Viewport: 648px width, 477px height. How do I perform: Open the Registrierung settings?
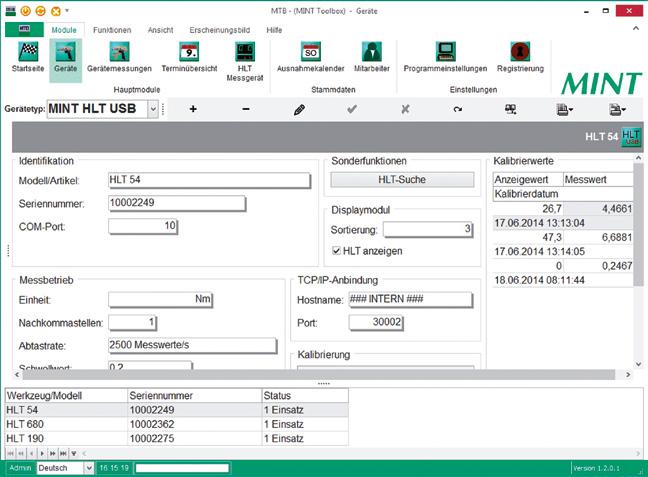tap(520, 58)
